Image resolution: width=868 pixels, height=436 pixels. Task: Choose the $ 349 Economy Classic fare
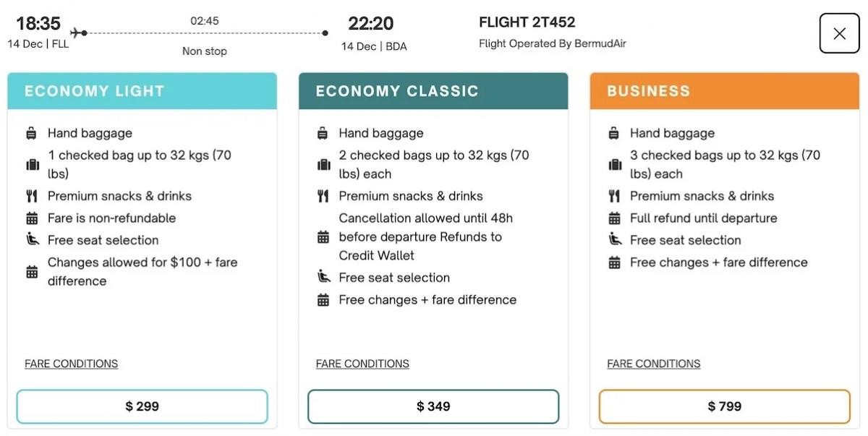tap(433, 406)
